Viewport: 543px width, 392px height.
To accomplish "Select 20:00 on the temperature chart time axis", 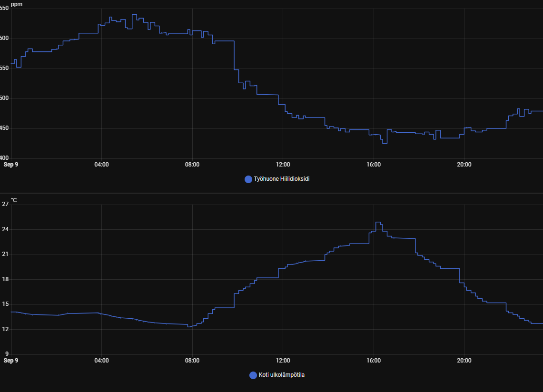I will tap(464, 361).
